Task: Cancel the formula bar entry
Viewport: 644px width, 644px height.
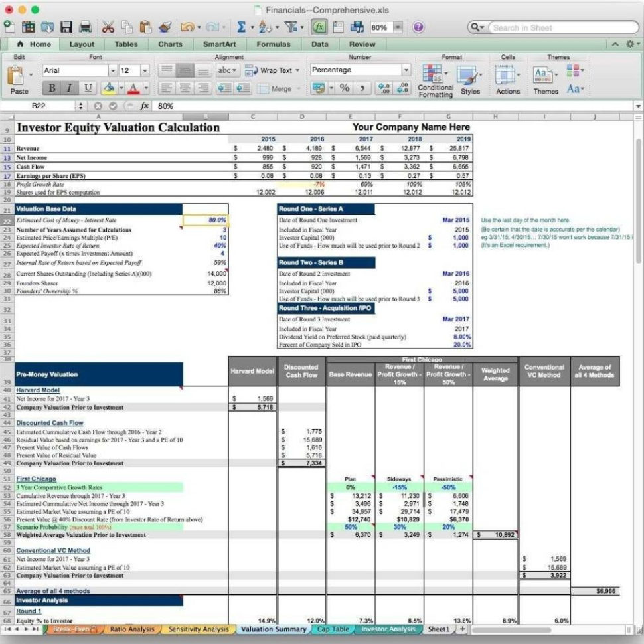Action: [x=98, y=106]
